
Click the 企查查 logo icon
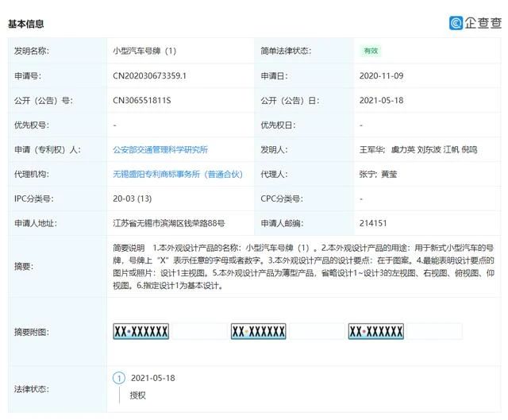[456, 23]
